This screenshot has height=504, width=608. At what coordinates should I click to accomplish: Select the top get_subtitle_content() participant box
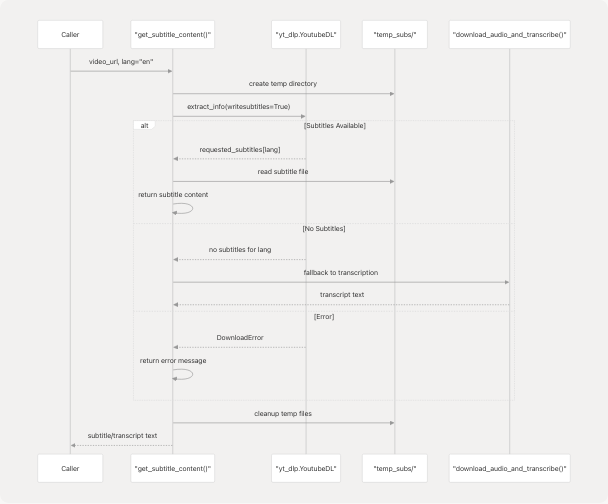pyautogui.click(x=172, y=35)
